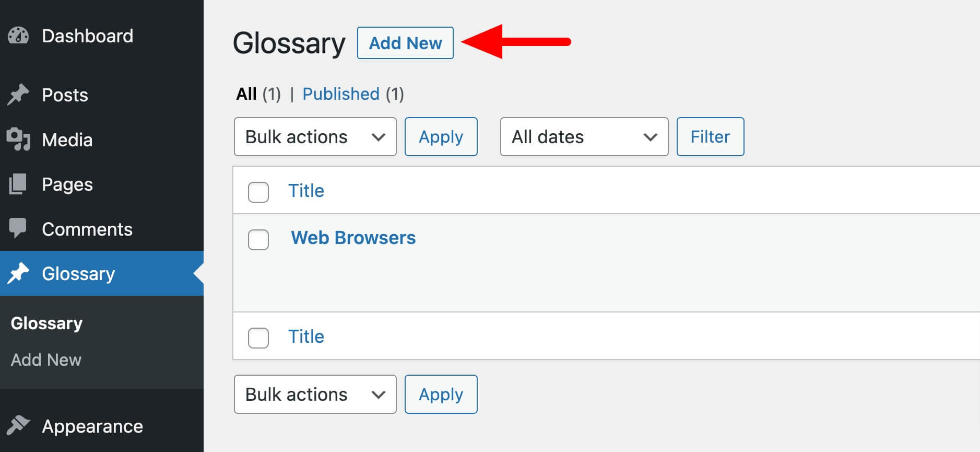Click the Media camera-music icon
This screenshot has height=452, width=980.
tap(18, 140)
